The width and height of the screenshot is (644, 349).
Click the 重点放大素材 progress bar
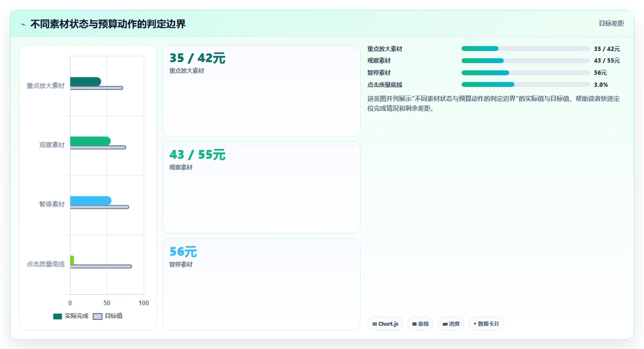(x=526, y=49)
